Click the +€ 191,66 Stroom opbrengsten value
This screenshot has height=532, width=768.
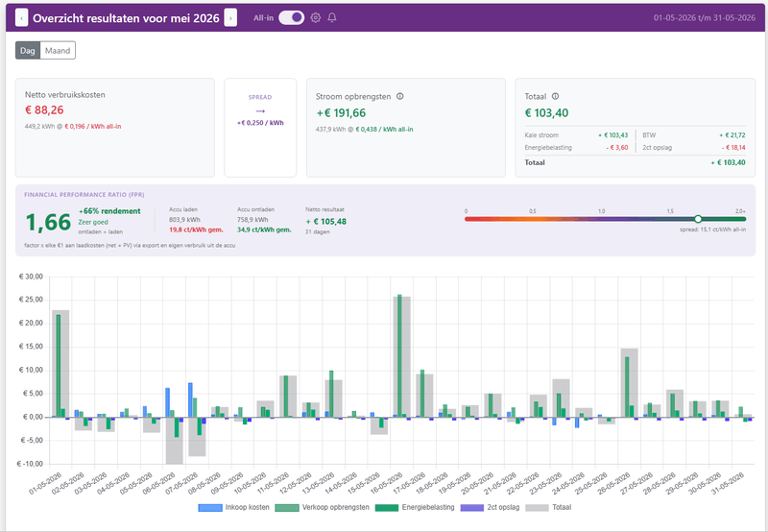click(341, 113)
